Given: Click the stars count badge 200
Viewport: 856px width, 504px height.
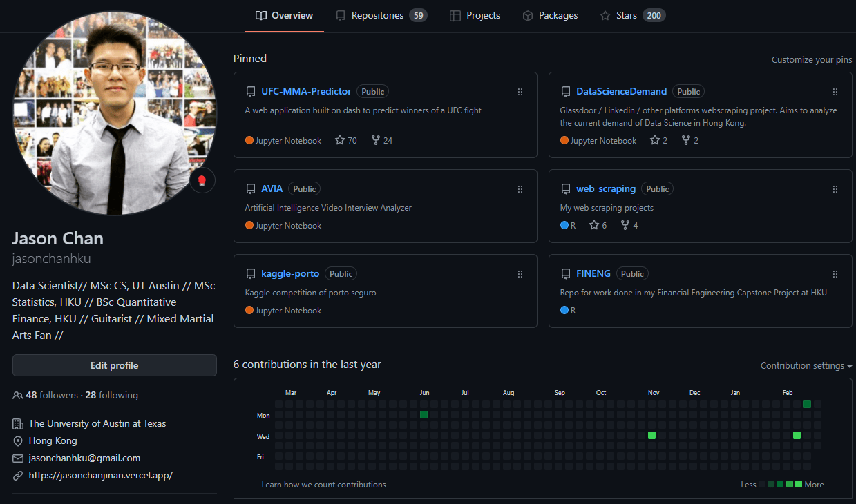Looking at the screenshot, I should point(654,15).
